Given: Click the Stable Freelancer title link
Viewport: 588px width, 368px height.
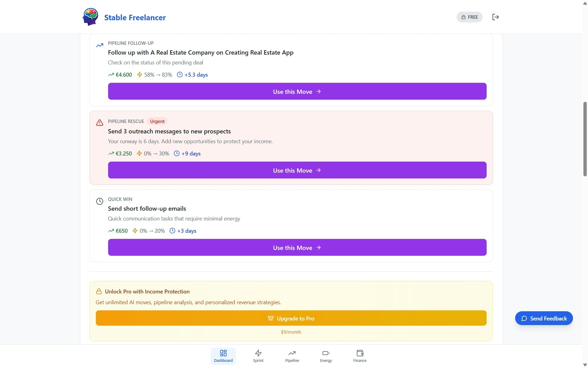Looking at the screenshot, I should coord(135,17).
